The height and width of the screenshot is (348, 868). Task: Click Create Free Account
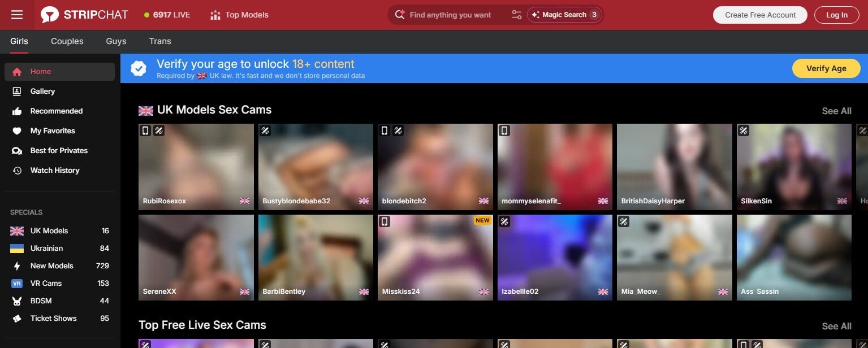[759, 15]
